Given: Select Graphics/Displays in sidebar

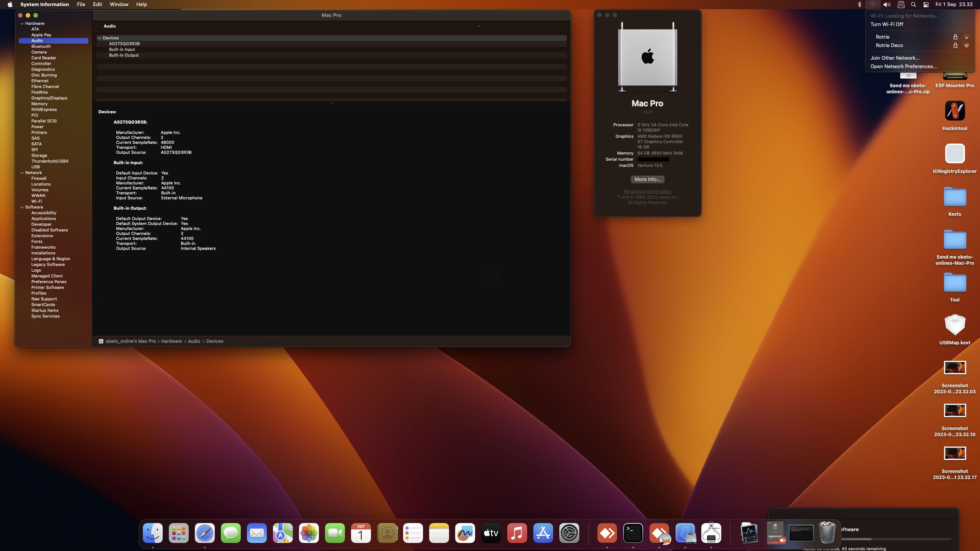Looking at the screenshot, I should pos(49,98).
